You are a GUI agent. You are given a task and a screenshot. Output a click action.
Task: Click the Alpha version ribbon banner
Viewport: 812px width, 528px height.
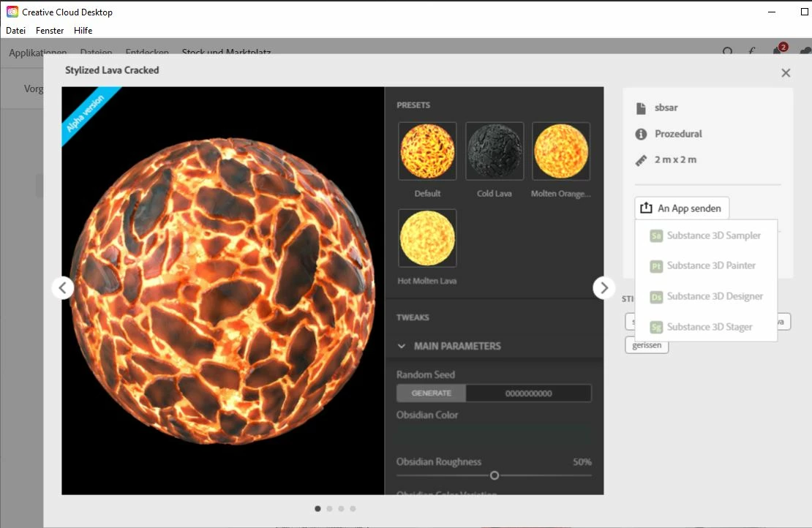point(86,113)
